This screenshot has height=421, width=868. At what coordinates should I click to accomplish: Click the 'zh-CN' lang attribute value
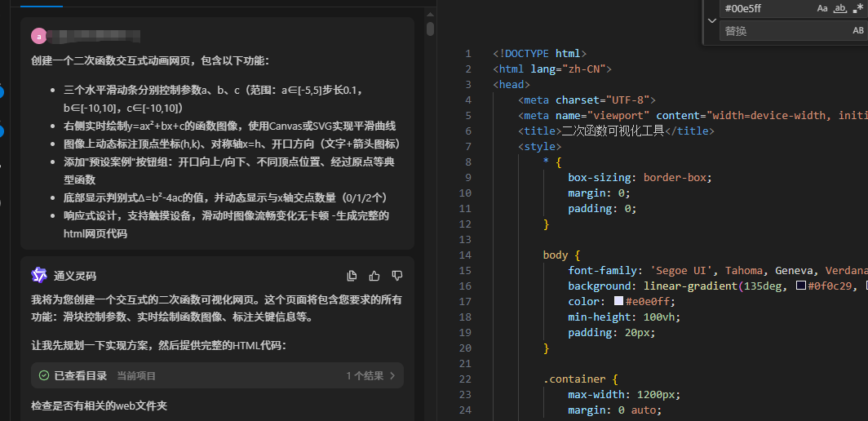(583, 69)
